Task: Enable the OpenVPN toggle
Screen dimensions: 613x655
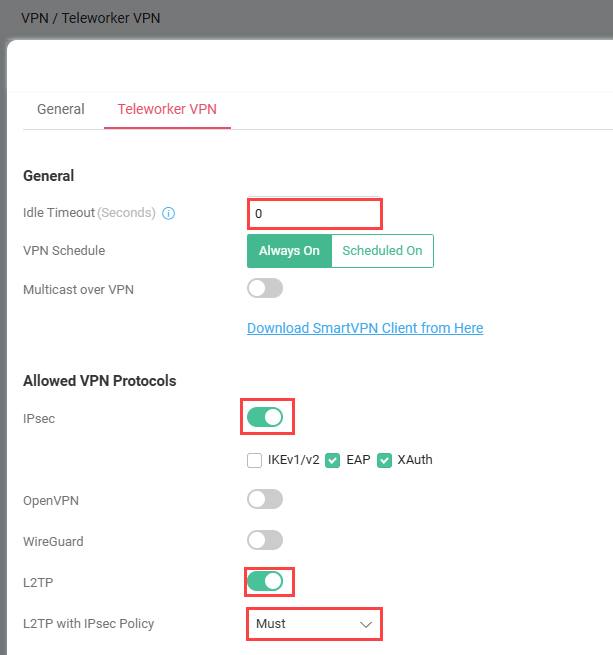Action: click(x=265, y=499)
